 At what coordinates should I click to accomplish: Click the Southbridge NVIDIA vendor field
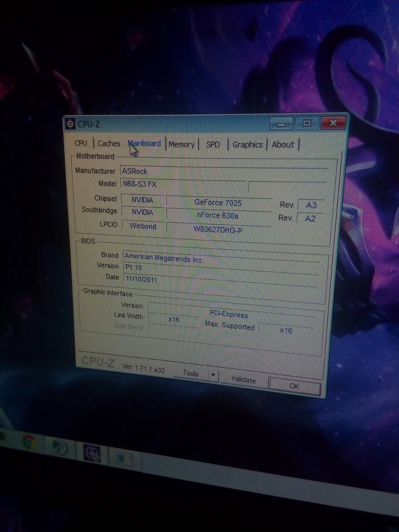click(143, 212)
